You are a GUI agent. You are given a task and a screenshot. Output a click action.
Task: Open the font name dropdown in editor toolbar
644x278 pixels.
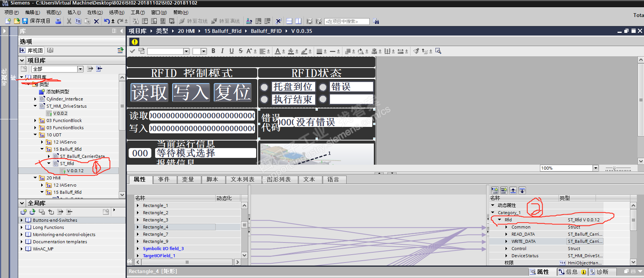tap(186, 51)
